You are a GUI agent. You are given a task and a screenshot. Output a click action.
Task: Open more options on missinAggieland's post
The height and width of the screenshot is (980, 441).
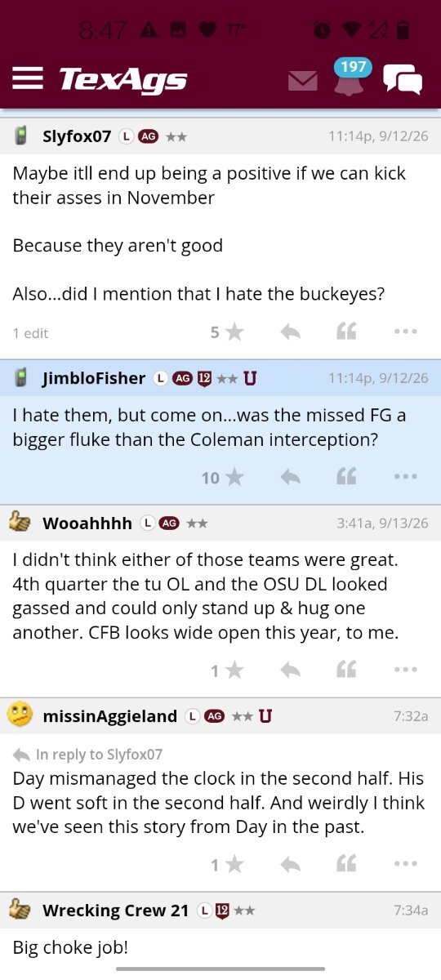[405, 864]
